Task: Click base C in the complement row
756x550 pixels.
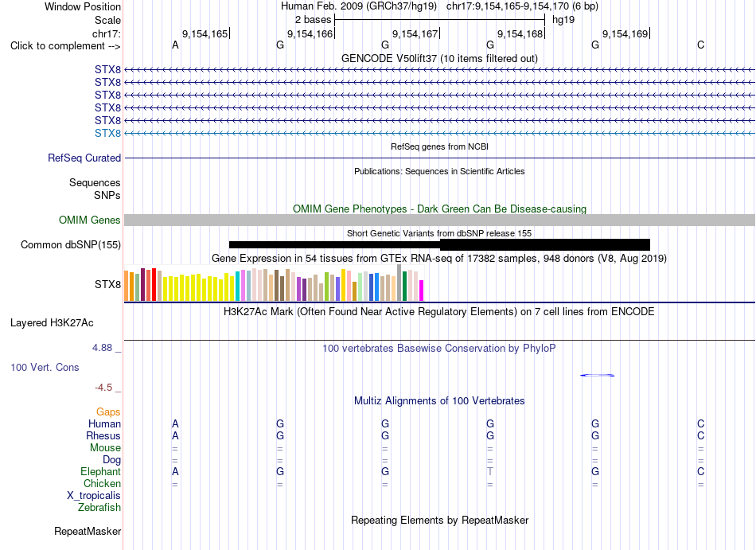Action: click(700, 45)
